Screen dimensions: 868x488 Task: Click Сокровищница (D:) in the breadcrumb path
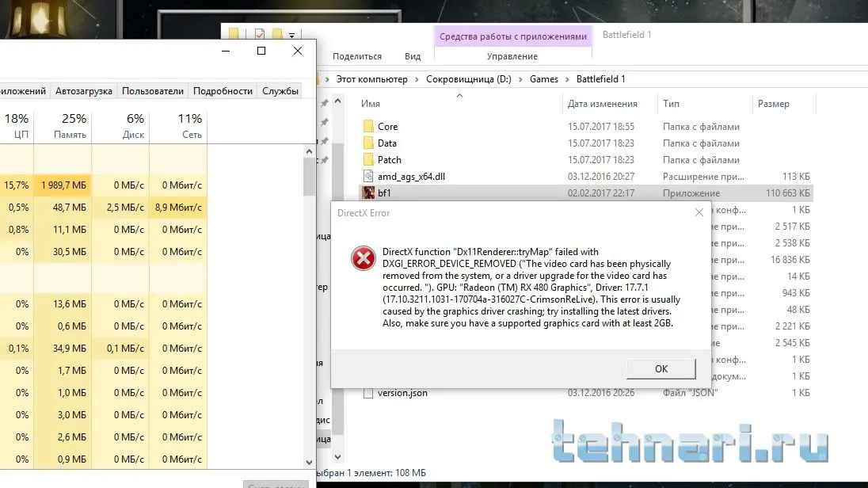[468, 79]
